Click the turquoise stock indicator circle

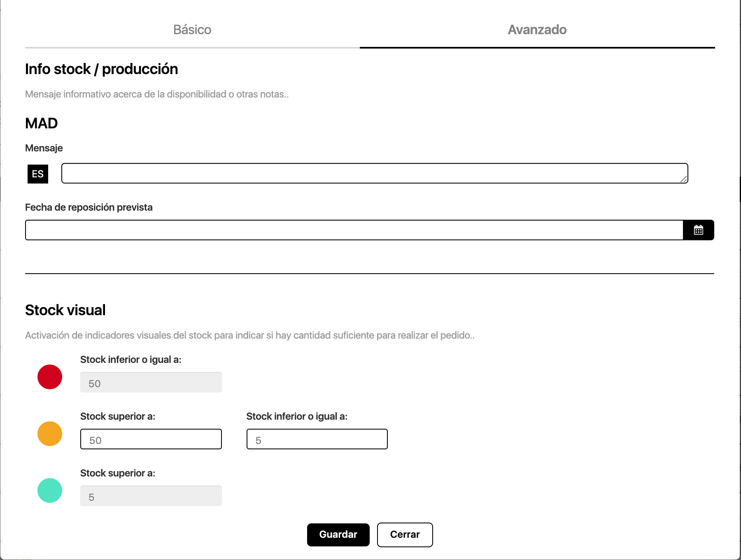click(x=50, y=490)
